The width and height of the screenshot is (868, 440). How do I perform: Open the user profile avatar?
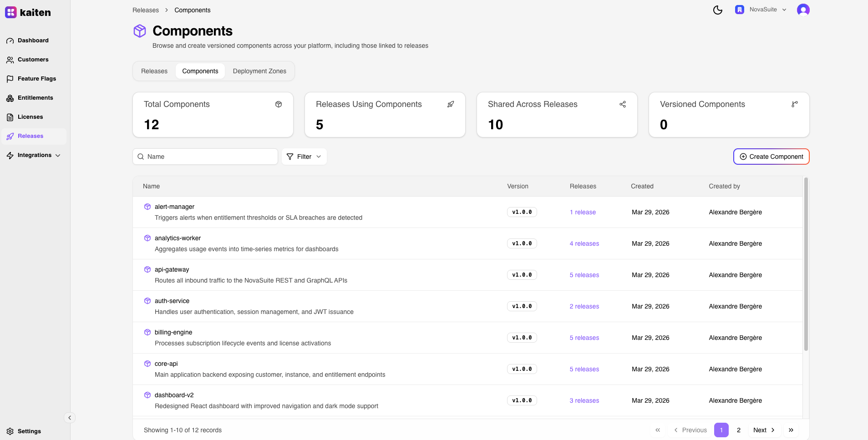(803, 10)
